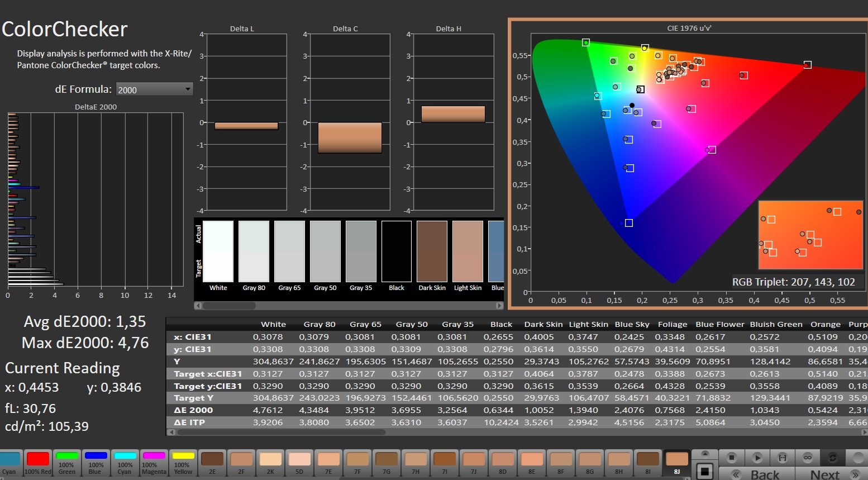Select the 7F skin tone patch
The height and width of the screenshot is (480, 868).
coord(357,462)
